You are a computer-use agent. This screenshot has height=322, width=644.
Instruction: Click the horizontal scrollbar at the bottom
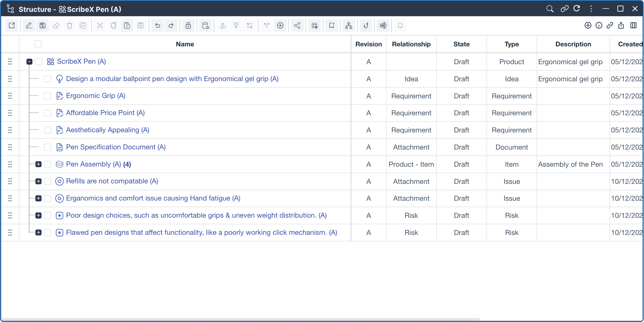click(240, 319)
